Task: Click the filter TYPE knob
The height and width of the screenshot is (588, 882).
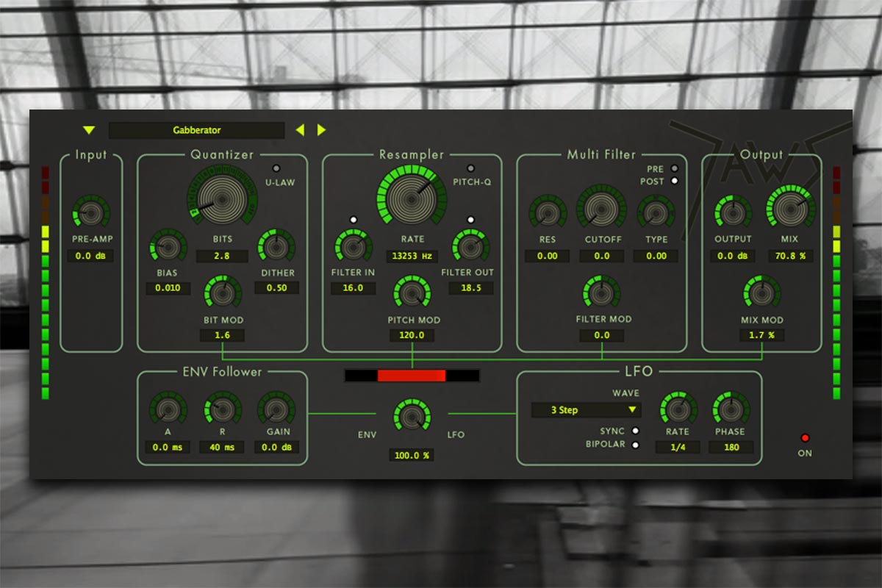Action: coord(656,213)
